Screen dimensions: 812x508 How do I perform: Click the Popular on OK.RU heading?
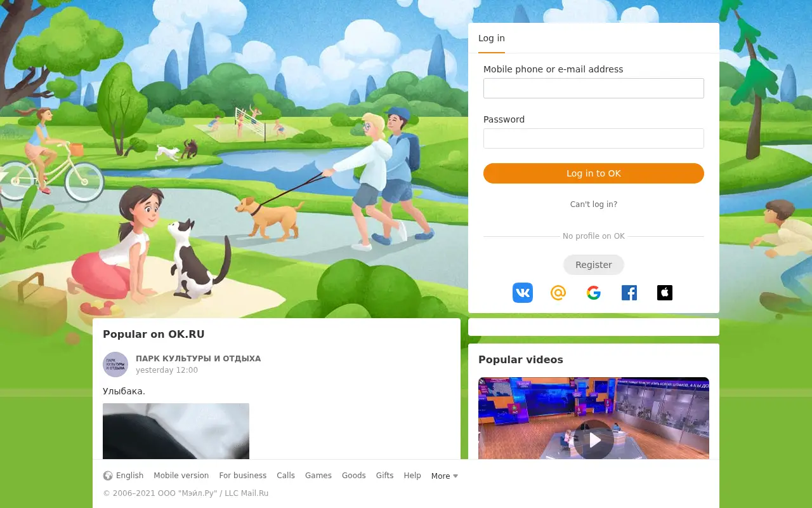[x=154, y=335]
